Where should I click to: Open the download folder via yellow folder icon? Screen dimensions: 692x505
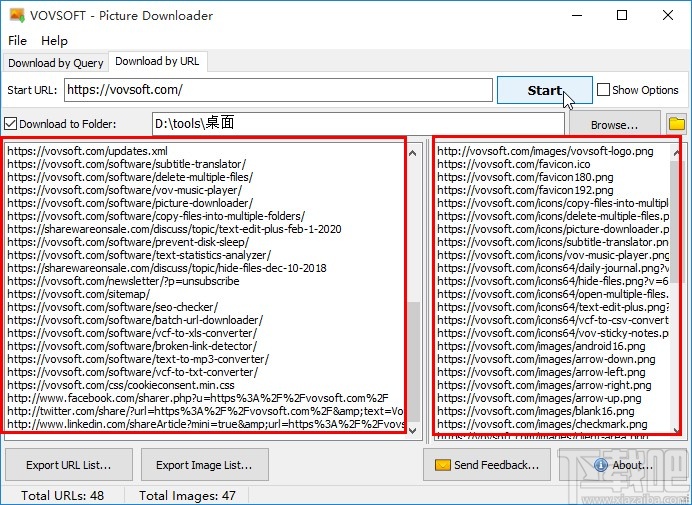coord(677,124)
